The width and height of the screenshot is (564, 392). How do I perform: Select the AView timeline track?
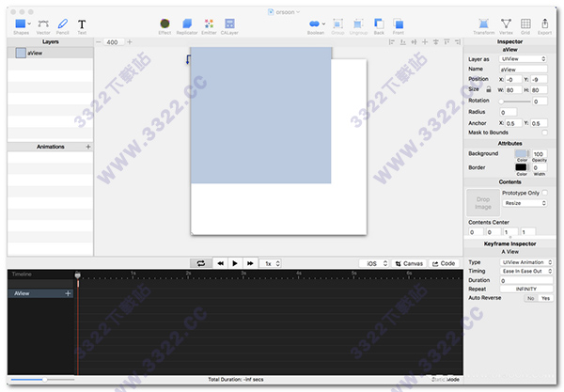point(40,293)
